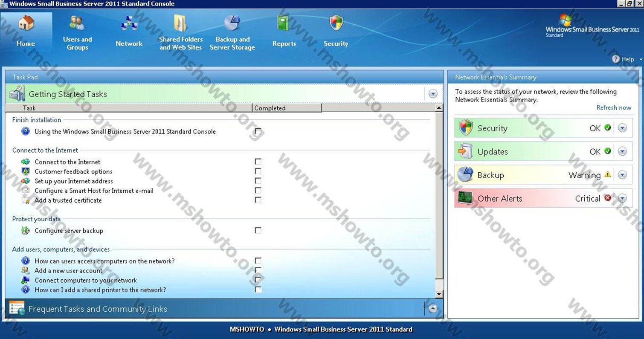Check Configure a Smart Host completed box
Screen dimensions: 644x339
point(258,190)
